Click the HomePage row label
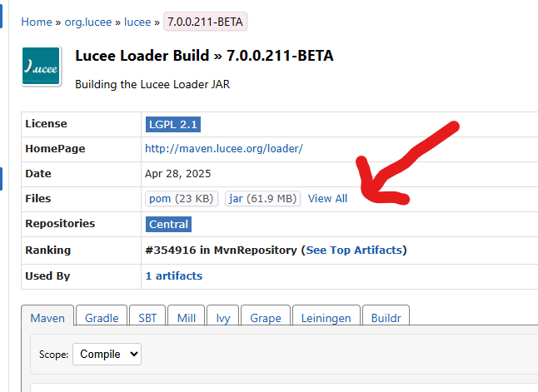This screenshot has width=538, height=392. click(55, 148)
